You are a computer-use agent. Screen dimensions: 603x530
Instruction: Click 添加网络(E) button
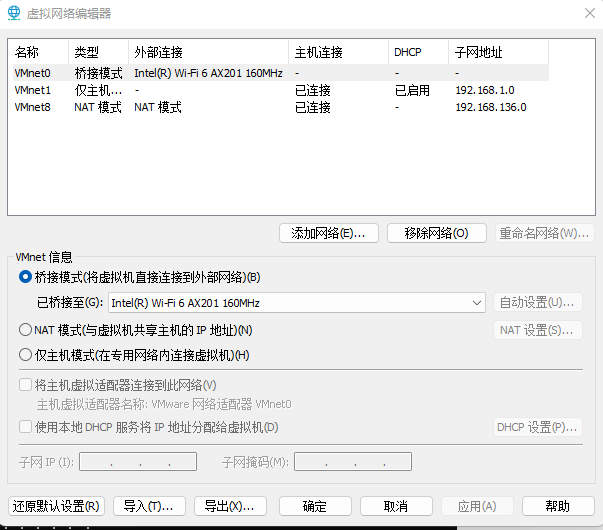(x=329, y=233)
